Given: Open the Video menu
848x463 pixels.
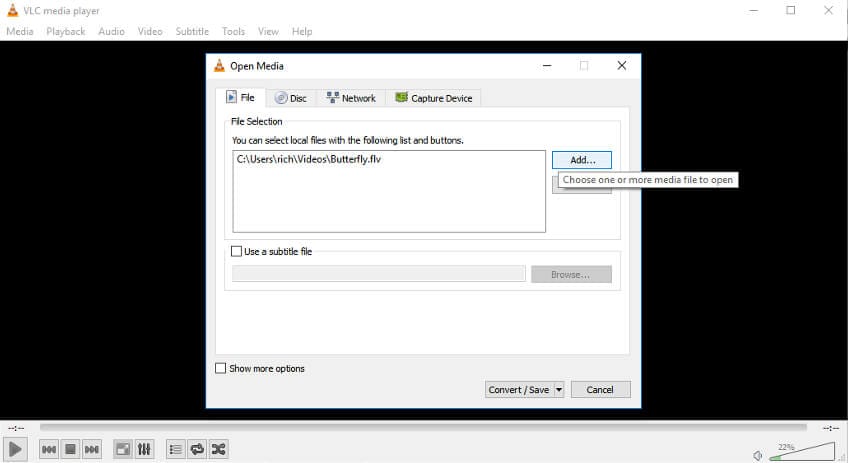Looking at the screenshot, I should [x=150, y=31].
